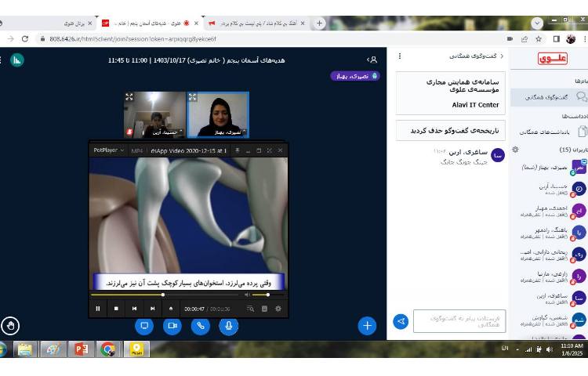The width and height of the screenshot is (588, 376).
Task: Click the chat message input field
Action: tap(459, 321)
